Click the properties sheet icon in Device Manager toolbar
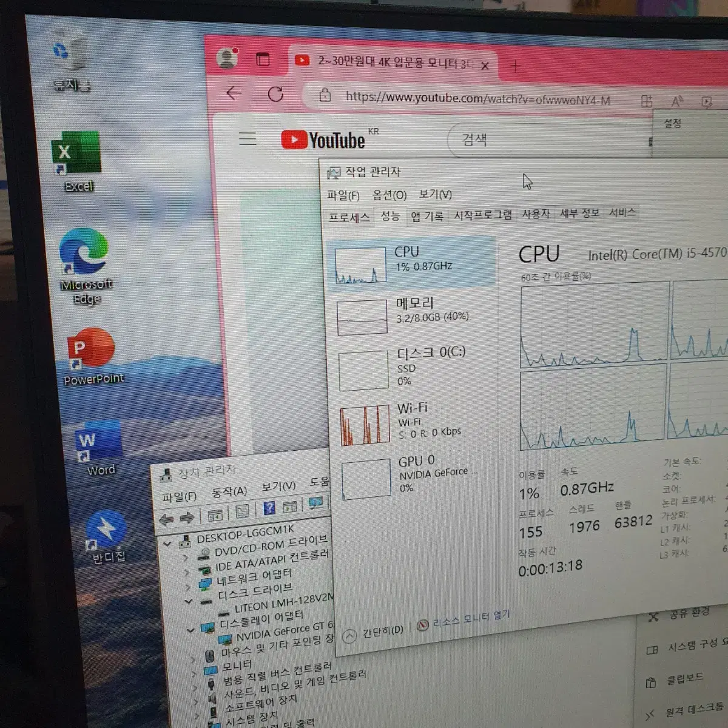Screen dimensions: 728x728 click(x=243, y=511)
